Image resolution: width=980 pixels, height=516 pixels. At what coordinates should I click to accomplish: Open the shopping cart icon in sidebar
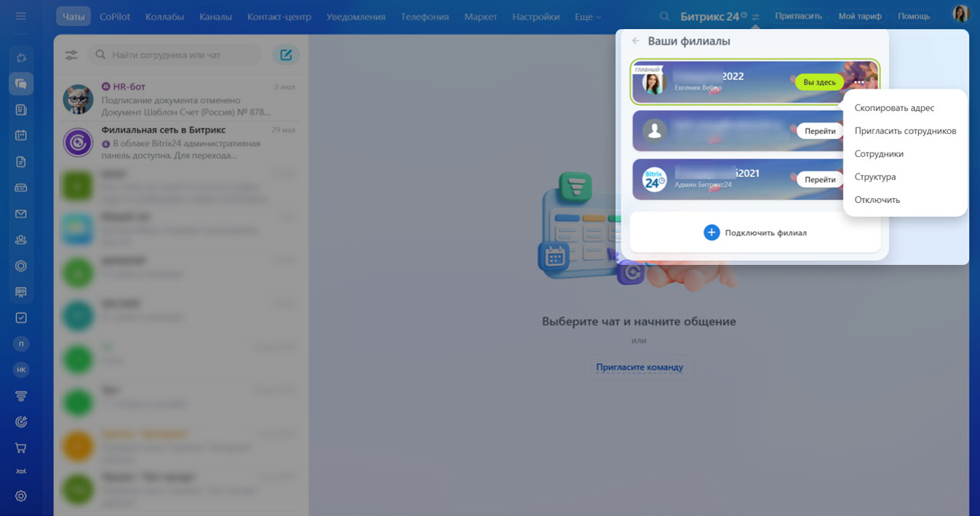[x=21, y=448]
